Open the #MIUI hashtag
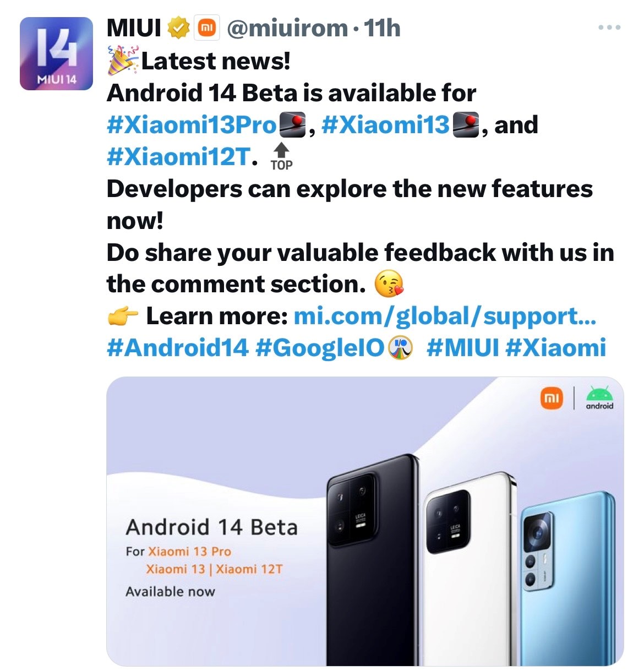This screenshot has width=644, height=671. pos(462,348)
